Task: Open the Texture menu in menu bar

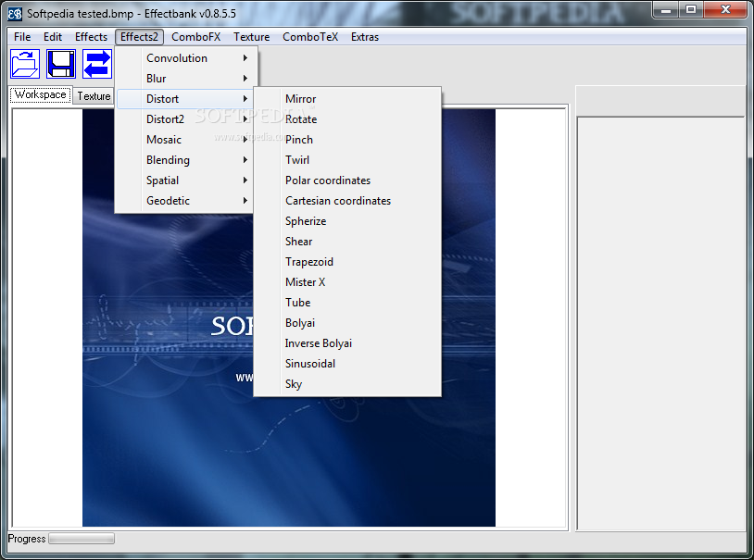Action: (252, 37)
